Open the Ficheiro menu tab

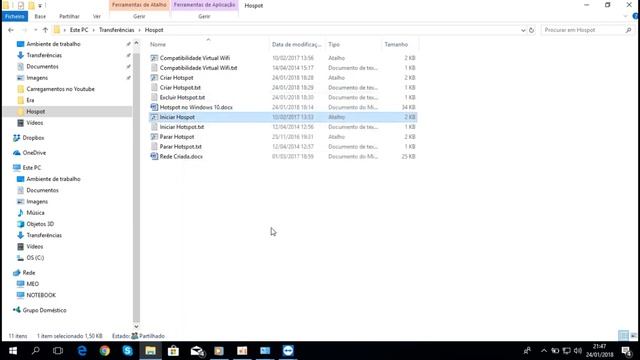click(15, 16)
